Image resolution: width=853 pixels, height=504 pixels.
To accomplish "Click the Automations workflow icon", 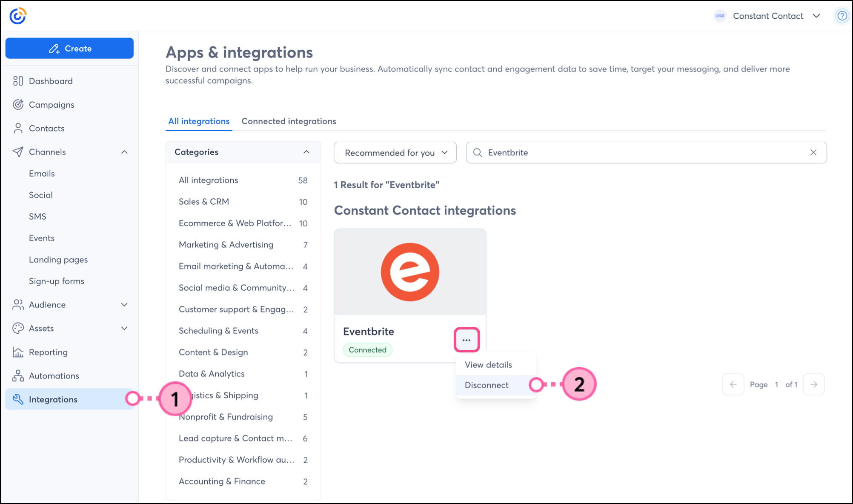I will (18, 376).
